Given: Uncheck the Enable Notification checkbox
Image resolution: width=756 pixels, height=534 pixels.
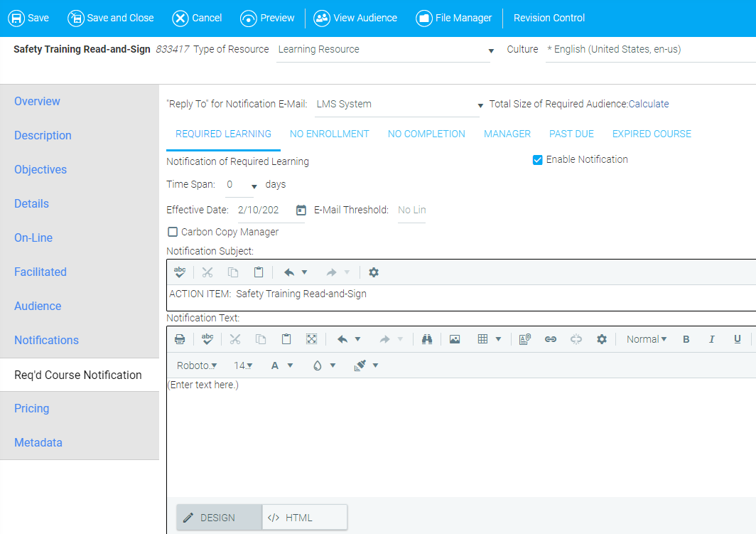Looking at the screenshot, I should (x=538, y=160).
